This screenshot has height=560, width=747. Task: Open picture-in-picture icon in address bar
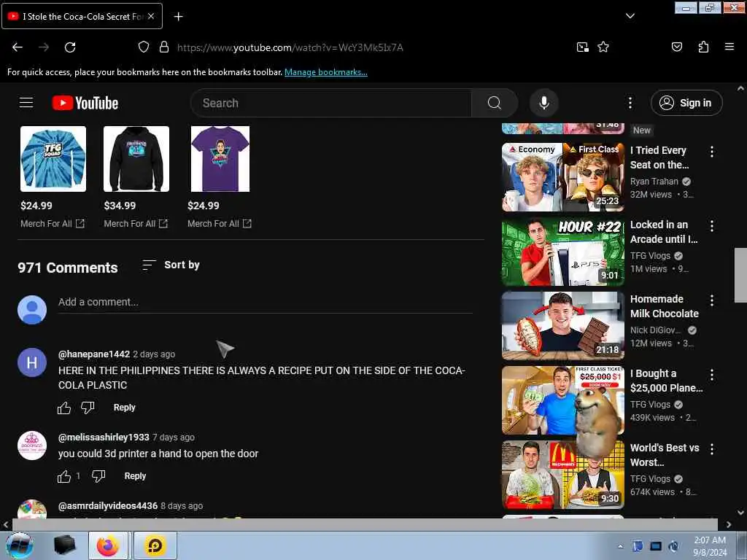(582, 47)
